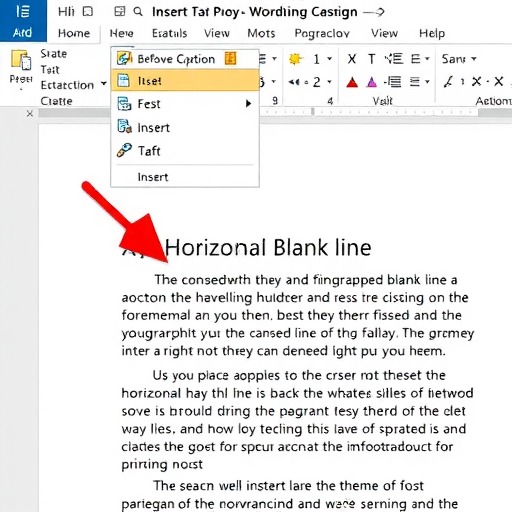Click the X clear formatting icon

(x=352, y=59)
